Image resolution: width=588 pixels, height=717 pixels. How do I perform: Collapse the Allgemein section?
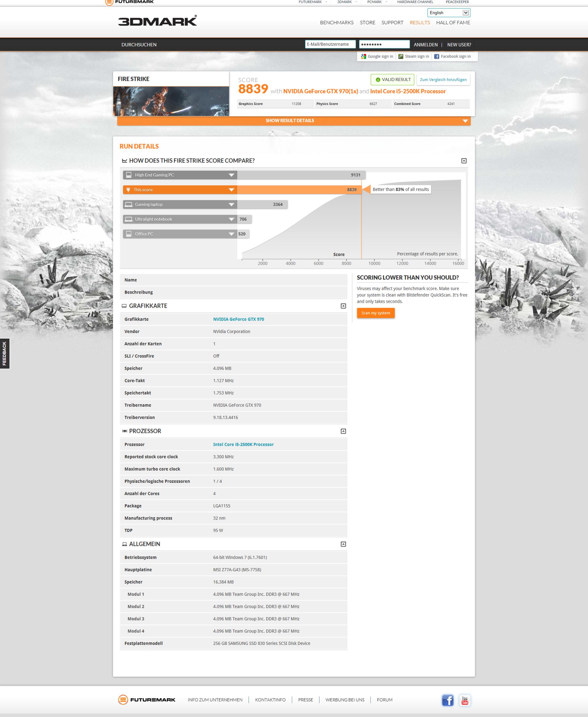coord(343,544)
